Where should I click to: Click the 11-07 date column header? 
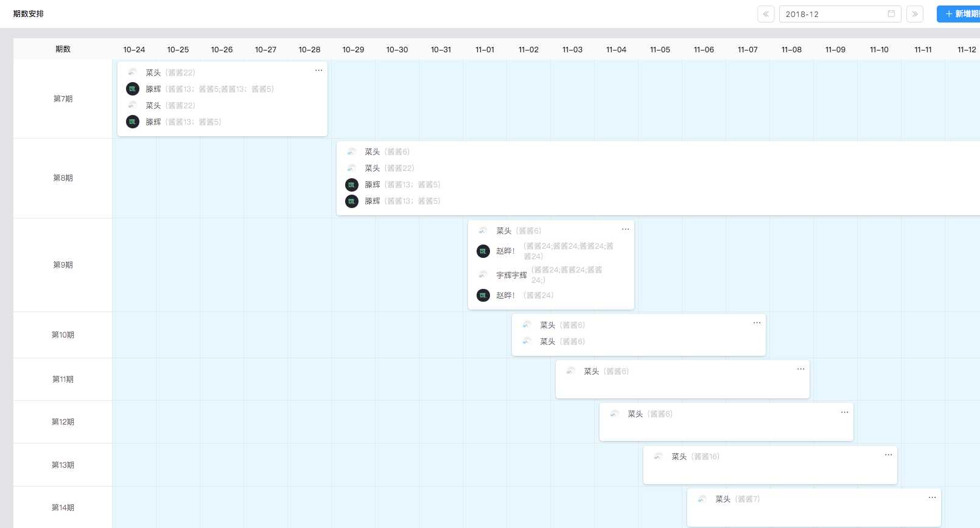tap(747, 49)
